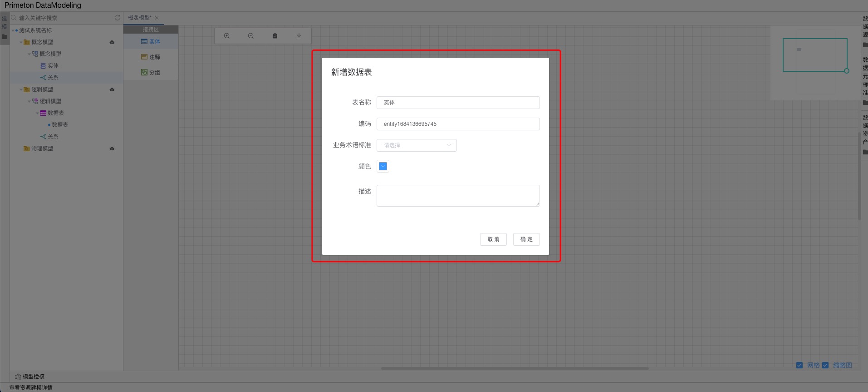868x392 pixels.
Task: Click the refresh icon beside search box
Action: (x=118, y=18)
